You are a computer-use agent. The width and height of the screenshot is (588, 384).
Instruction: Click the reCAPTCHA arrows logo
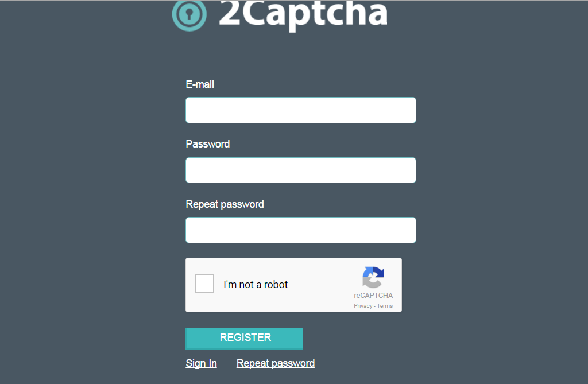coord(373,278)
